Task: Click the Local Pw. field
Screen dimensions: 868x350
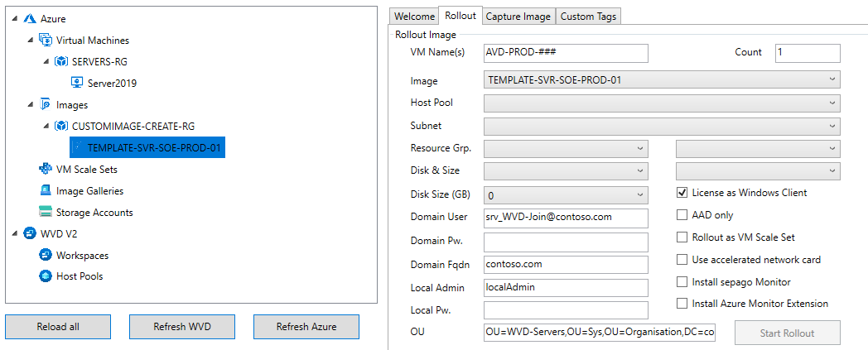Action: point(565,310)
